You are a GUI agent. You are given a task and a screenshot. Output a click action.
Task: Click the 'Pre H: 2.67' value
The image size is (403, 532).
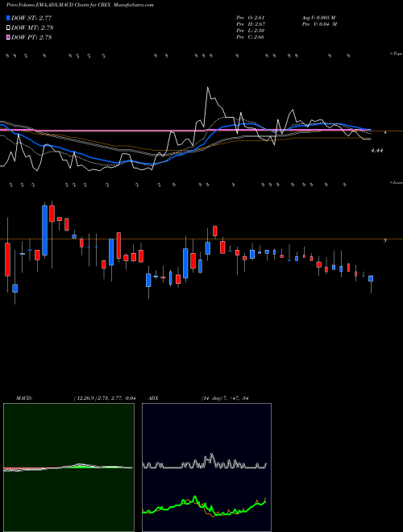[x=251, y=24]
